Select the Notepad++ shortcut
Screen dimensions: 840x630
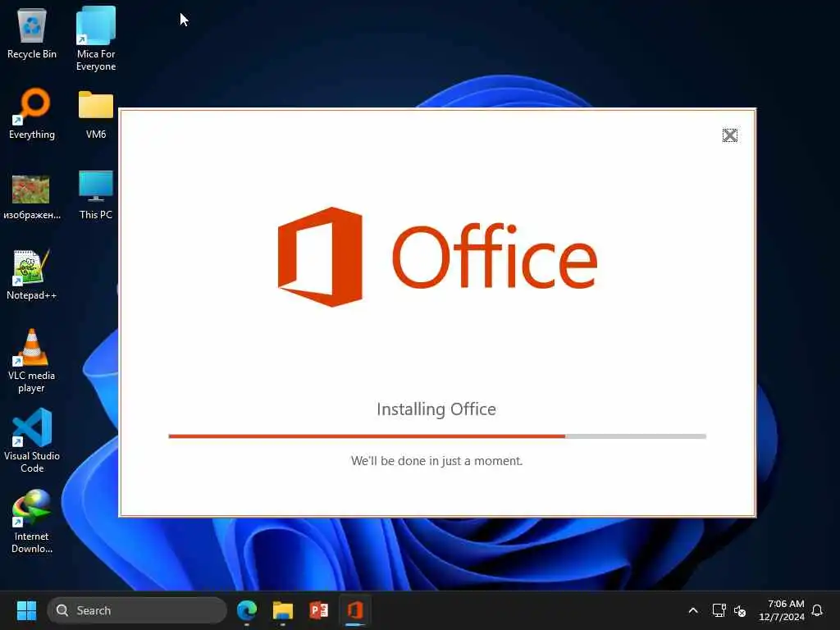31,276
